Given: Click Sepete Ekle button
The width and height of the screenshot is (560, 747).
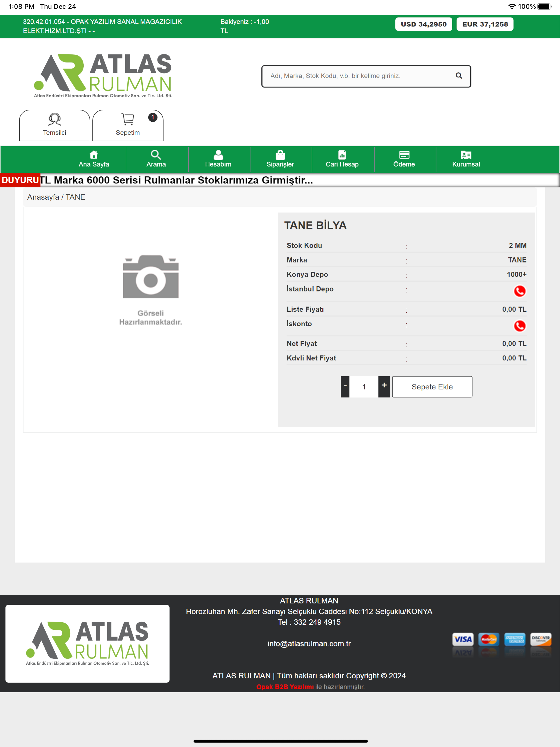Looking at the screenshot, I should pyautogui.click(x=432, y=387).
